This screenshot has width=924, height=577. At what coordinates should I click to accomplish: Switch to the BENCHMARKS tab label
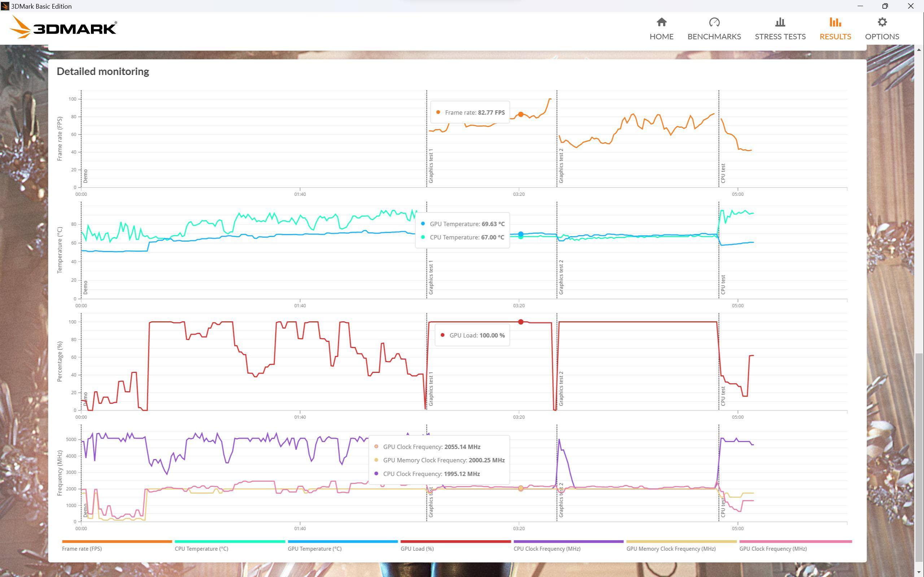714,37
